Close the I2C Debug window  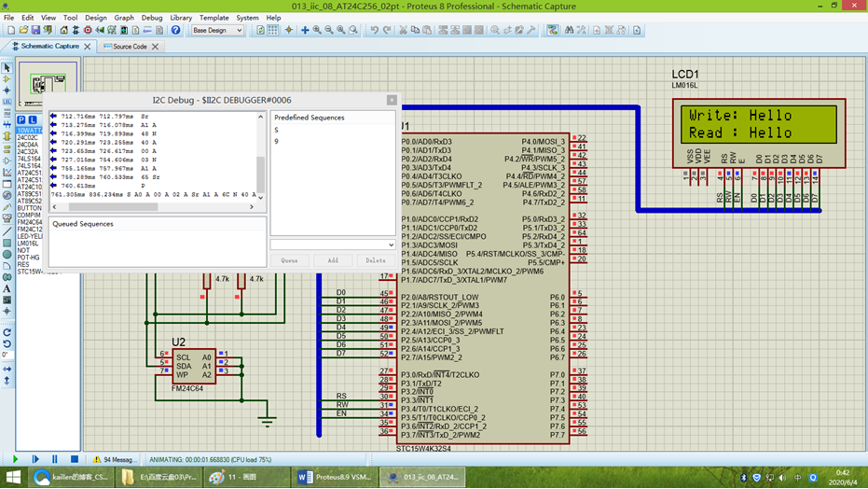tap(392, 100)
